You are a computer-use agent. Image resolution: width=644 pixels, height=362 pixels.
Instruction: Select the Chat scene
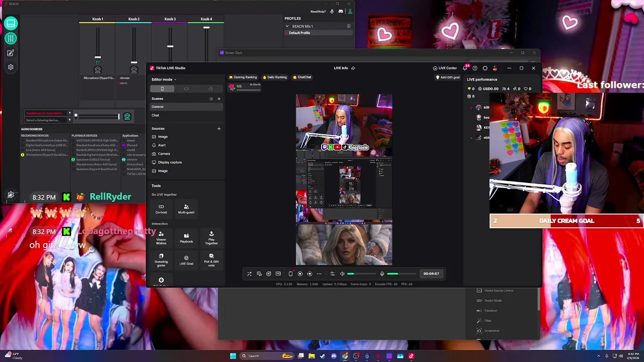[186, 115]
